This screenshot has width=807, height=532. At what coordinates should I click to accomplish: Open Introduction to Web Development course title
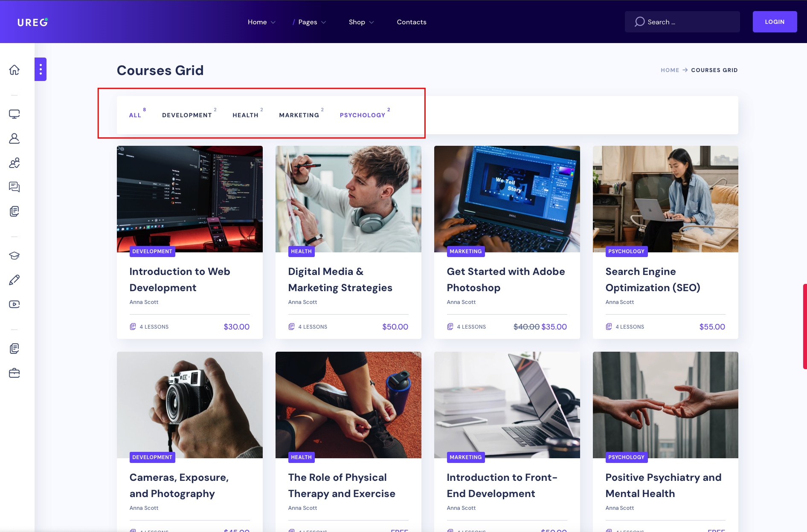[x=180, y=280]
